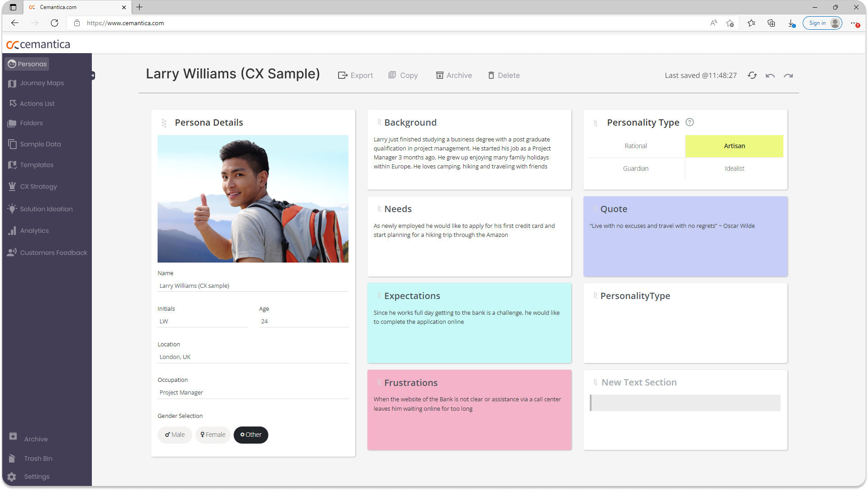This screenshot has height=490, width=868.
Task: Open Personas in the sidebar
Action: 27,64
